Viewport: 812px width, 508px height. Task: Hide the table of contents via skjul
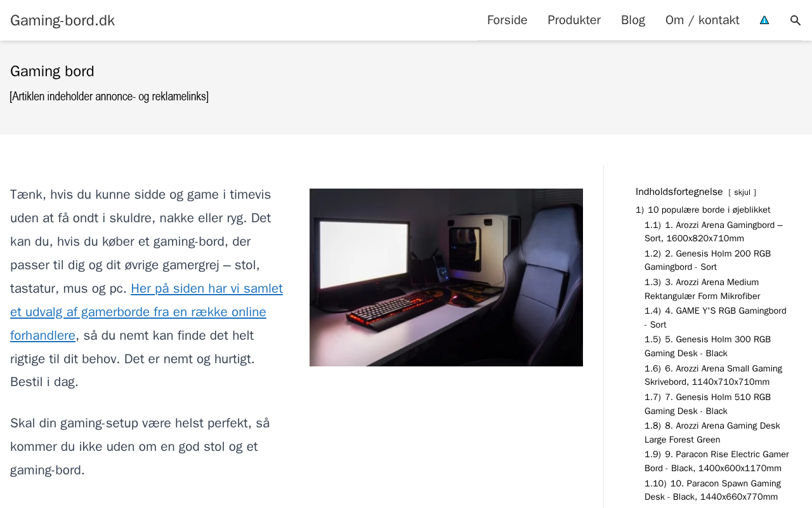click(742, 192)
